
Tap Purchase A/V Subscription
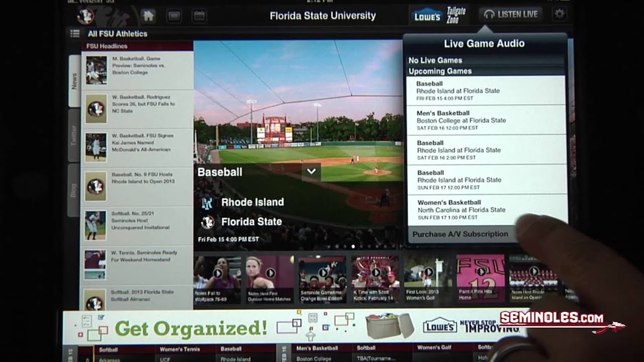point(460,234)
